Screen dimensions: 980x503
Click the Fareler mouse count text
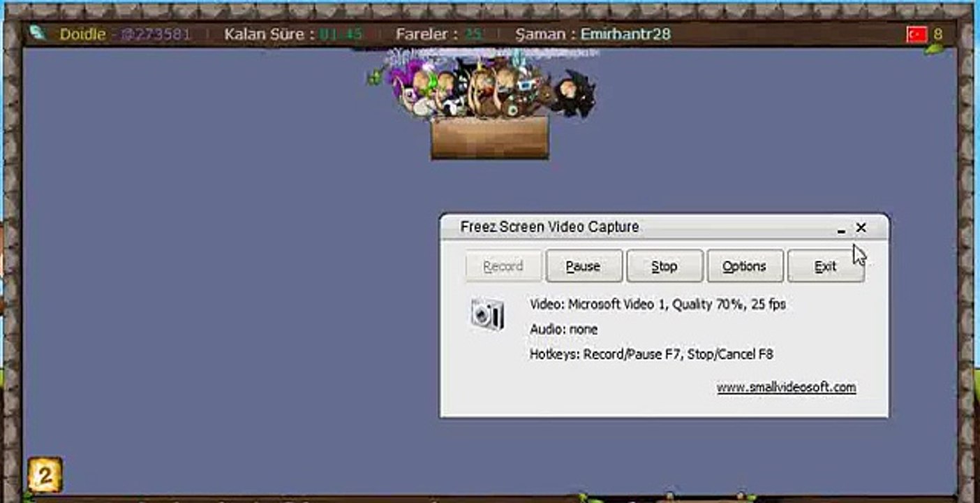440,34
